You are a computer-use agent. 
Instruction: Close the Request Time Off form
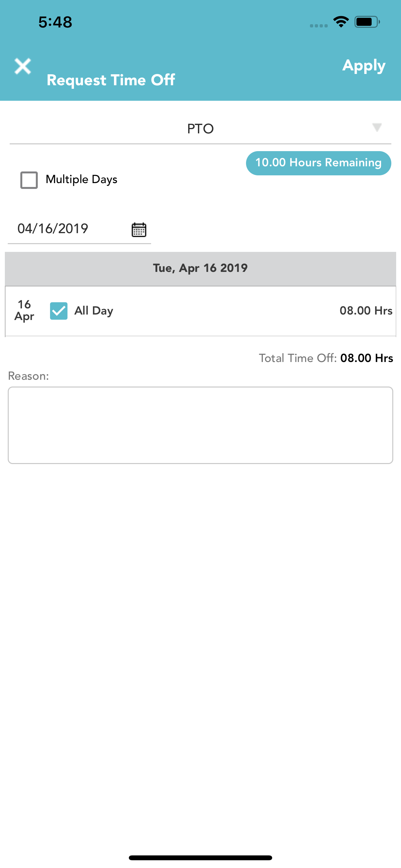23,66
